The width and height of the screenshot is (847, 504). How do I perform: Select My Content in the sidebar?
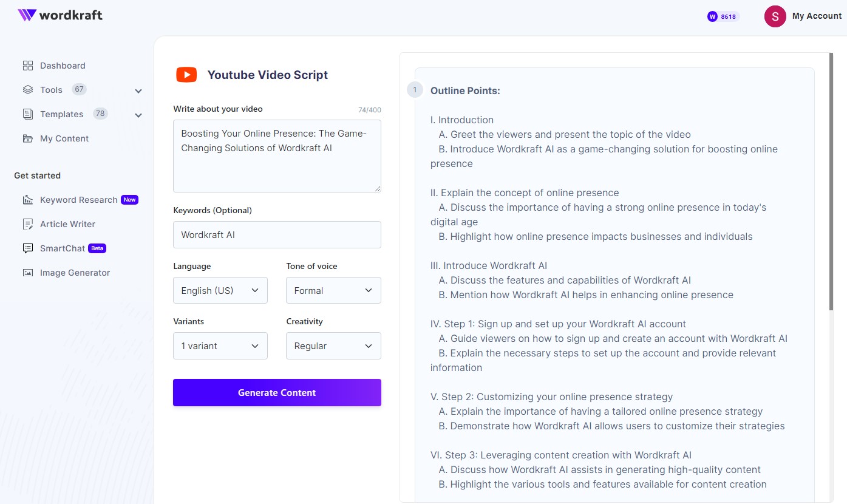[63, 138]
